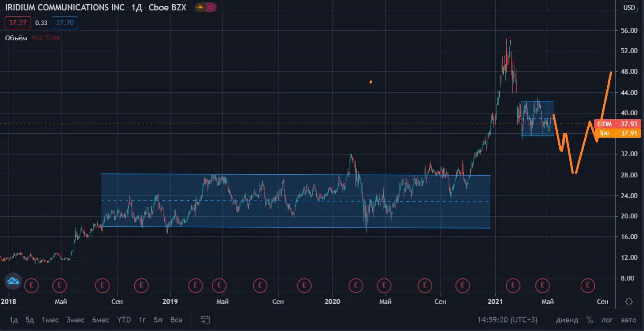
Task: Click the 20.00 price axis label
Action: [630, 216]
